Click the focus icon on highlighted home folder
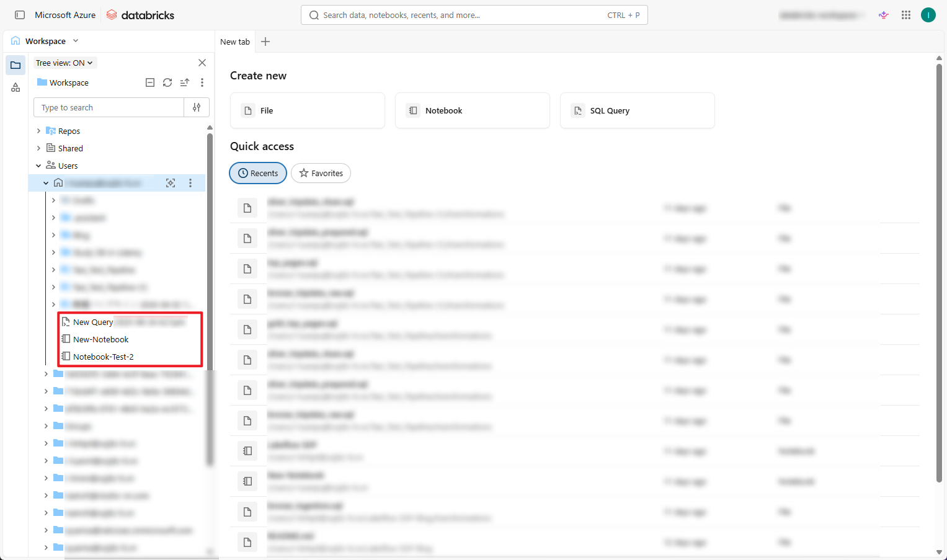 point(171,183)
